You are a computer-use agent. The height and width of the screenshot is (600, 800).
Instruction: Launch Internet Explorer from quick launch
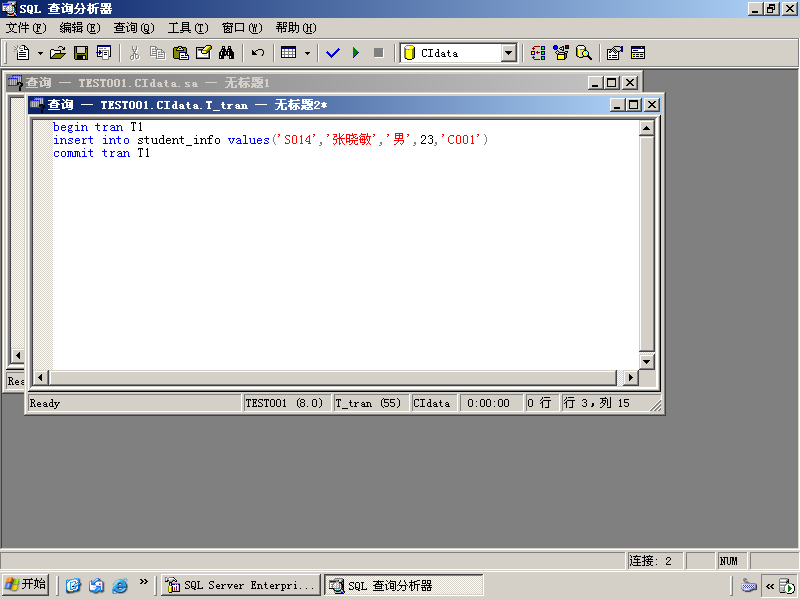click(x=119, y=585)
